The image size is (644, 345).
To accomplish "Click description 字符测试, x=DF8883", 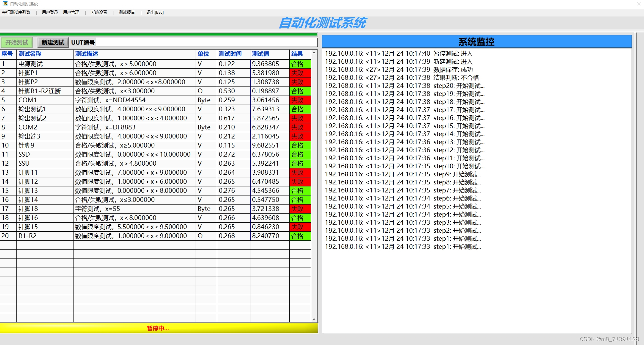I will point(135,127).
